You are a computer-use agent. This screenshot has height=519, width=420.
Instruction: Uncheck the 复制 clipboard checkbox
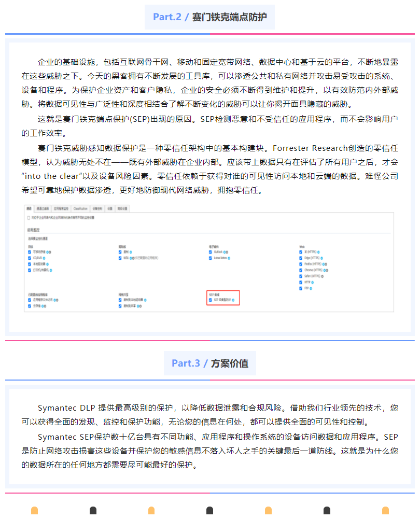tap(120, 252)
